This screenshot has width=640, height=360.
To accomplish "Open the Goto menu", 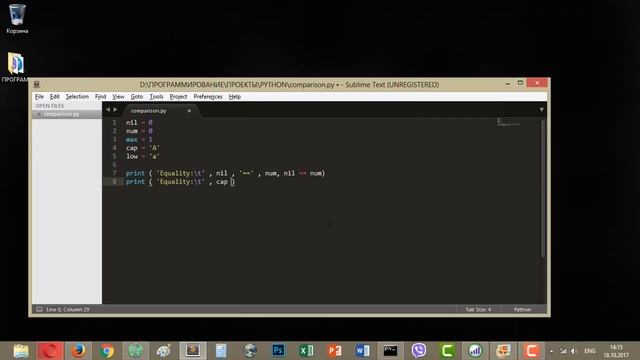I will coord(137,97).
